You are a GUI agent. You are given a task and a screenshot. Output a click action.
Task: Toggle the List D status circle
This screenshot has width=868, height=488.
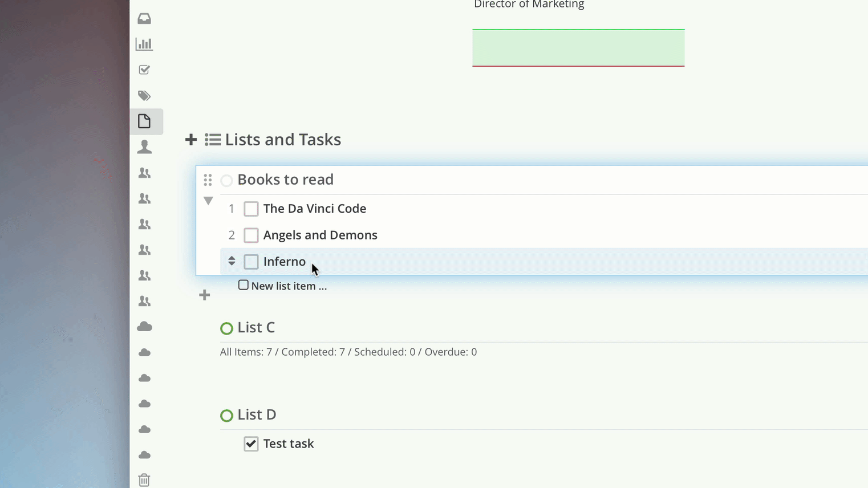pyautogui.click(x=226, y=416)
